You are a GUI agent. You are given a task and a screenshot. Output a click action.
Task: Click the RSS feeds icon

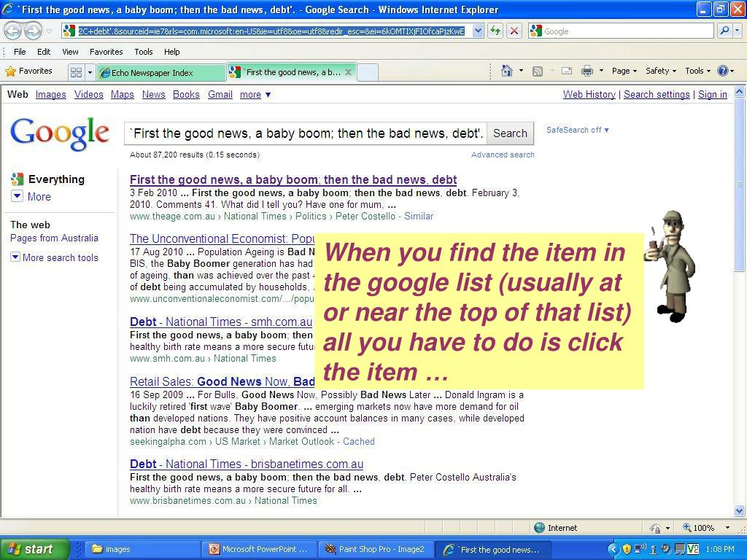(538, 71)
